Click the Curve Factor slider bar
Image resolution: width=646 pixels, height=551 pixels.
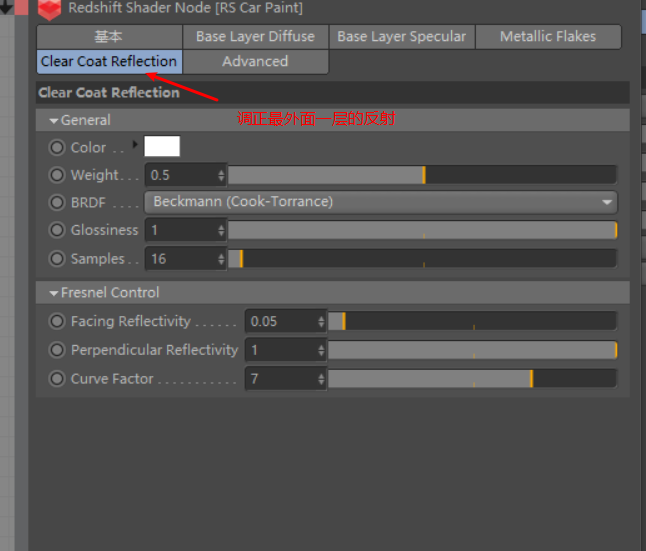pyautogui.click(x=473, y=379)
